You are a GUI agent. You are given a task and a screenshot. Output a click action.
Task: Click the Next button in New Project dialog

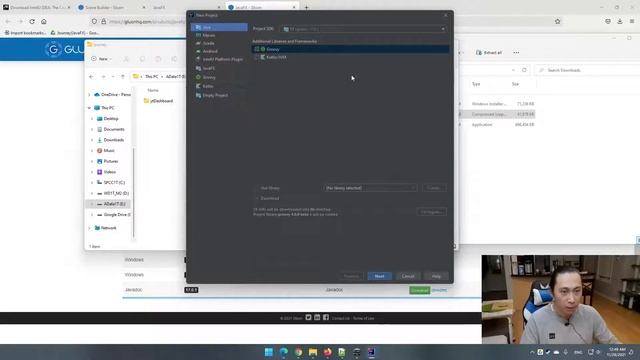(x=380, y=276)
